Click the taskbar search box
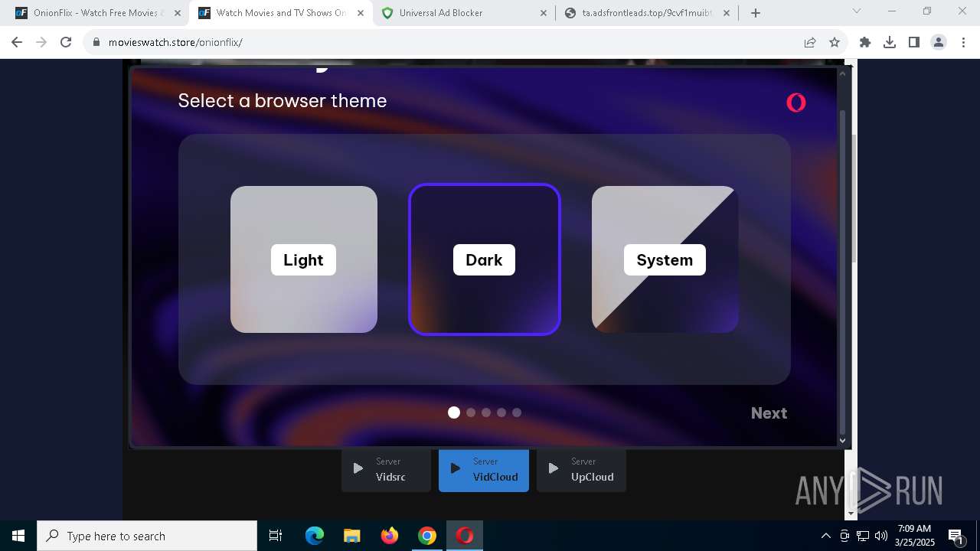 [x=147, y=536]
